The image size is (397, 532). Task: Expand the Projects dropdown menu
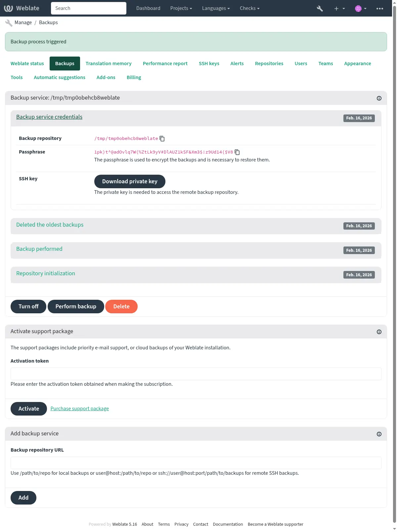point(181,8)
